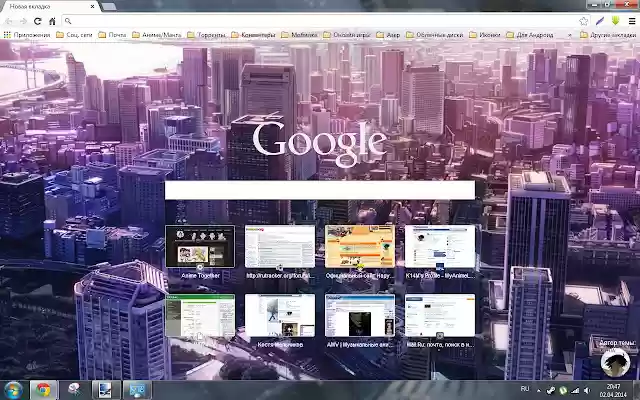This screenshot has width=640, height=400.
Task: Show hidden system tray icons
Action: click(538, 391)
